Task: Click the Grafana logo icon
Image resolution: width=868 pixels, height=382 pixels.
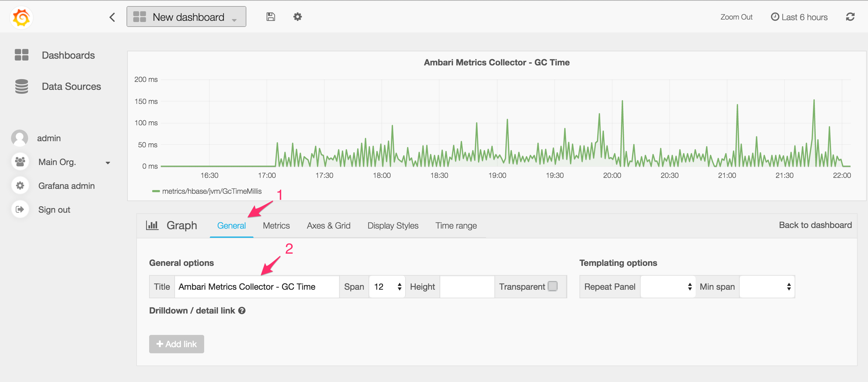Action: click(x=21, y=17)
